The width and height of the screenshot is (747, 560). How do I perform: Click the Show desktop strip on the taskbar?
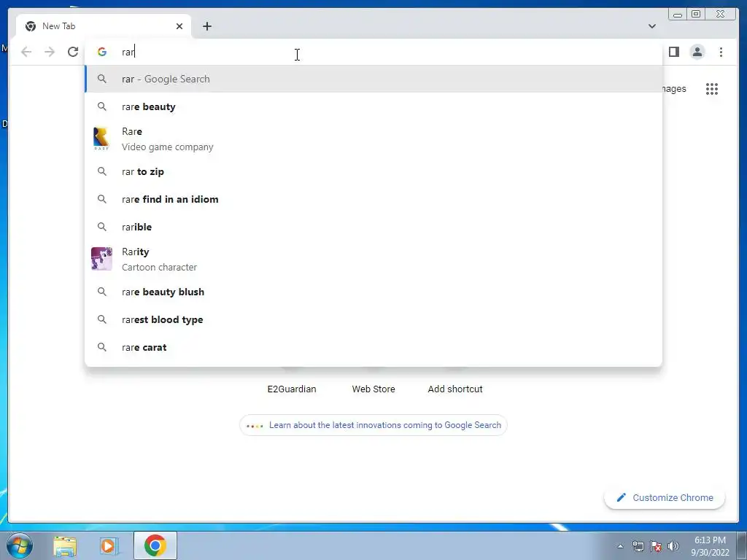(742, 545)
